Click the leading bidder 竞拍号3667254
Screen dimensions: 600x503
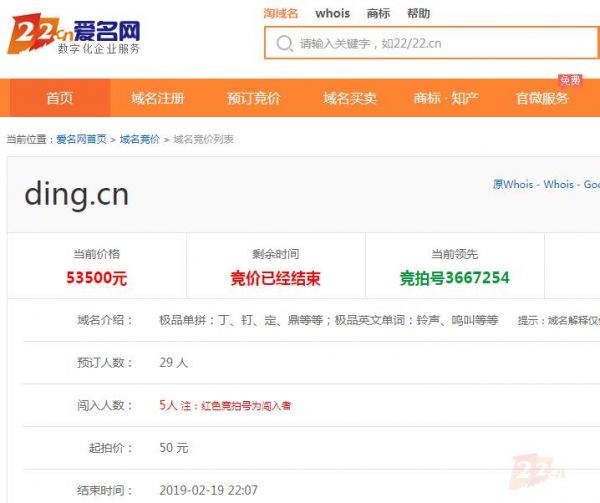point(455,278)
